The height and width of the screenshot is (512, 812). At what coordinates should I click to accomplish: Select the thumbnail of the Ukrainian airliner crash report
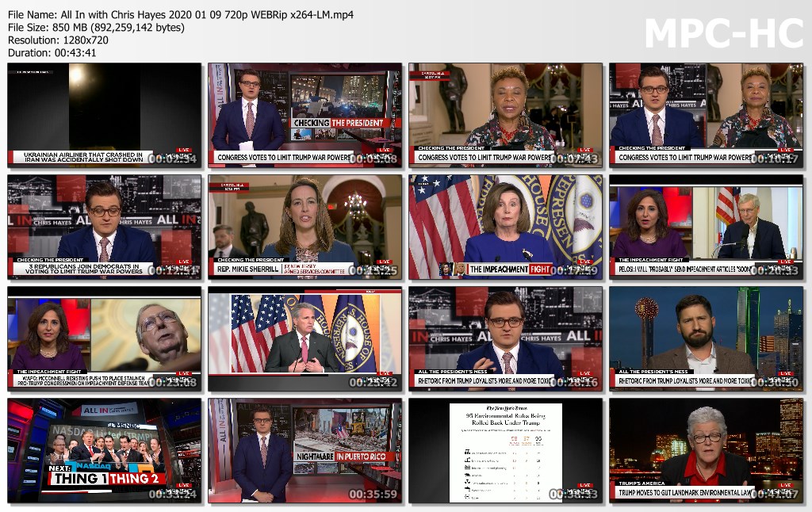pos(105,116)
